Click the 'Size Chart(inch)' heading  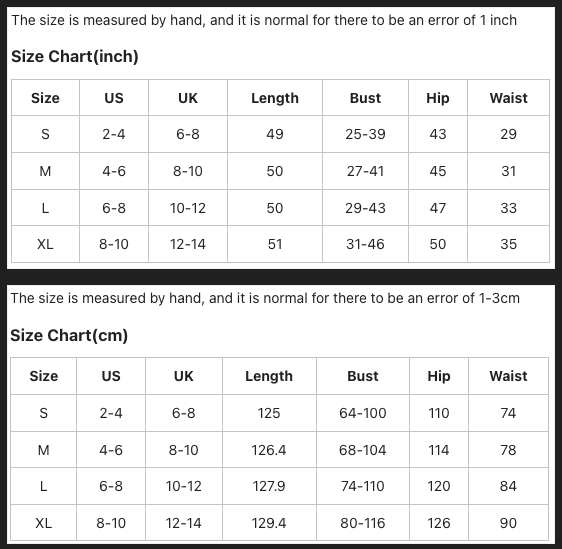tap(75, 56)
